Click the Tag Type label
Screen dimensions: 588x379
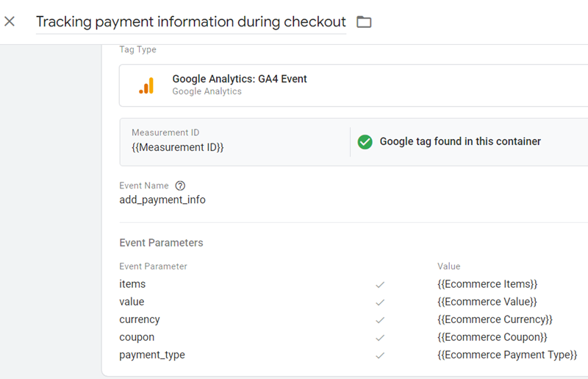point(137,49)
